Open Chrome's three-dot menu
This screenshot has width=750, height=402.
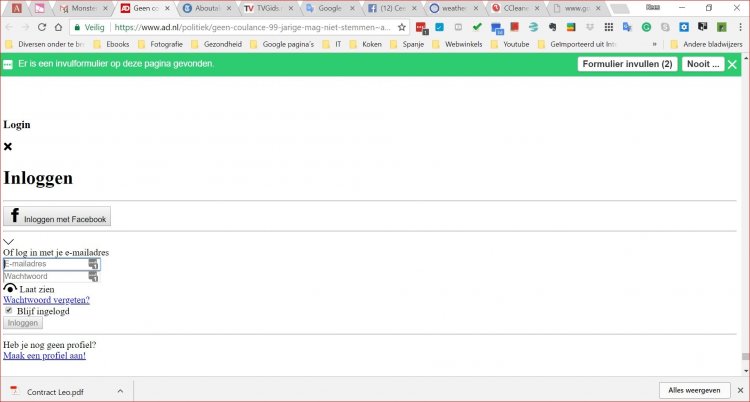click(740, 27)
